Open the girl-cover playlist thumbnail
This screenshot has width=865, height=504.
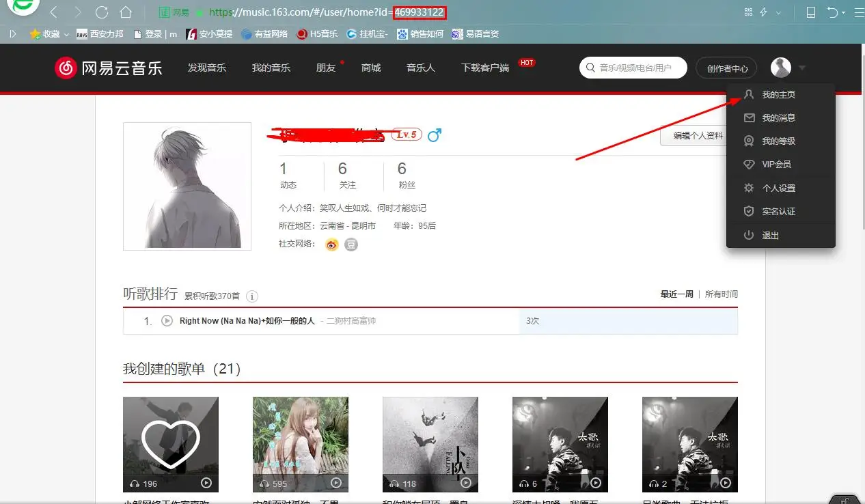point(301,445)
